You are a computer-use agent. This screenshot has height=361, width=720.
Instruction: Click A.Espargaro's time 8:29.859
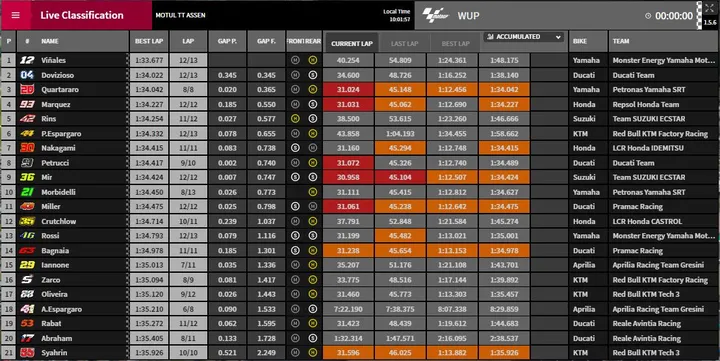(504, 309)
